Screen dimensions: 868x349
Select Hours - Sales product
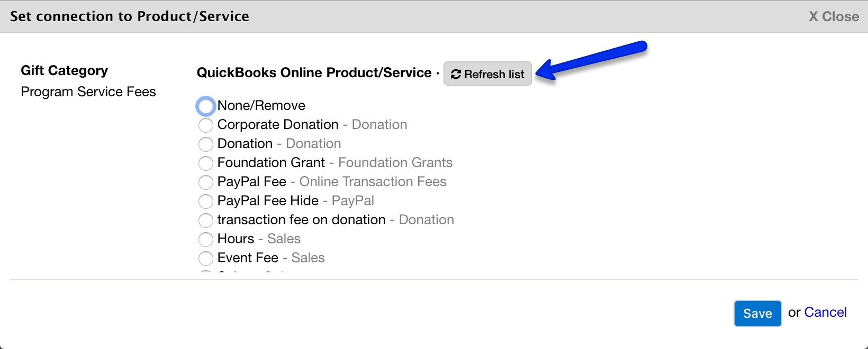206,239
